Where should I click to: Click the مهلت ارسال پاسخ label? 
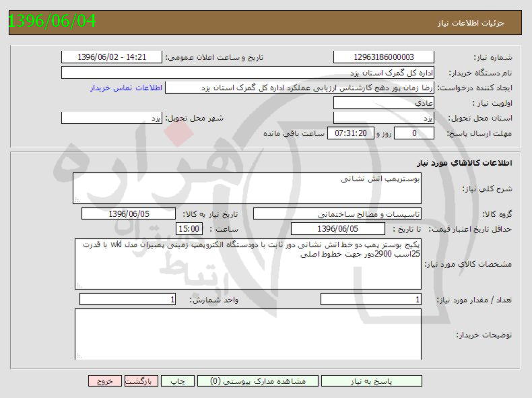click(479, 133)
